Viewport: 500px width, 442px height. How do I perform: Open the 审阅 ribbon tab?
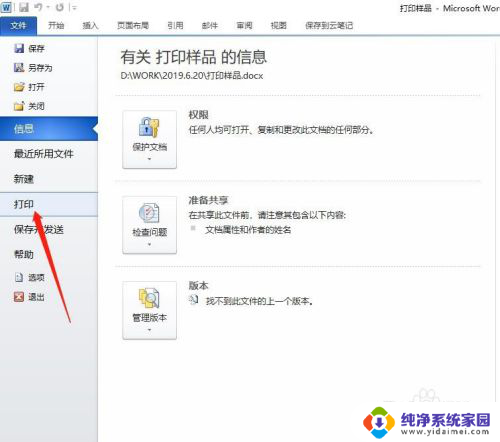tap(244, 25)
